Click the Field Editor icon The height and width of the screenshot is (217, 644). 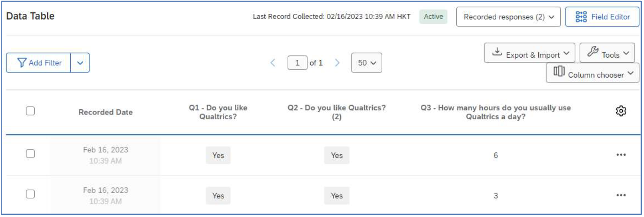tap(581, 17)
